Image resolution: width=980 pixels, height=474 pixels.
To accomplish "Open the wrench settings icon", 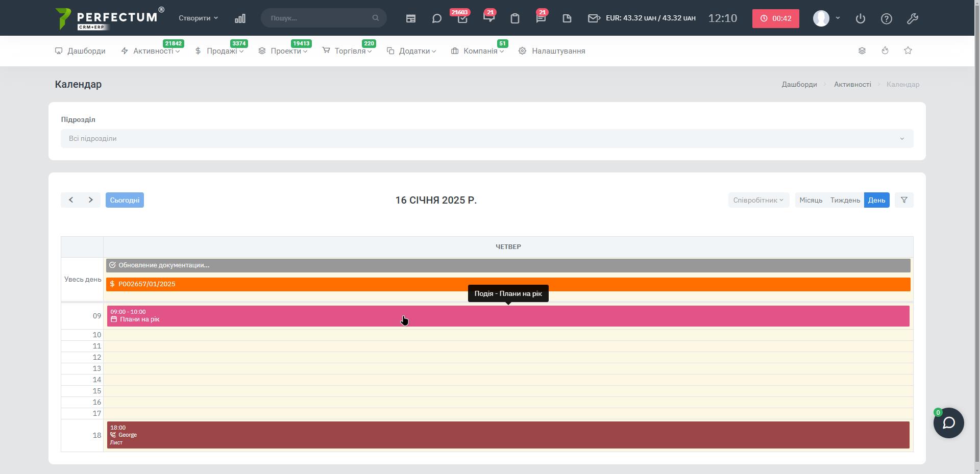I will pyautogui.click(x=913, y=18).
